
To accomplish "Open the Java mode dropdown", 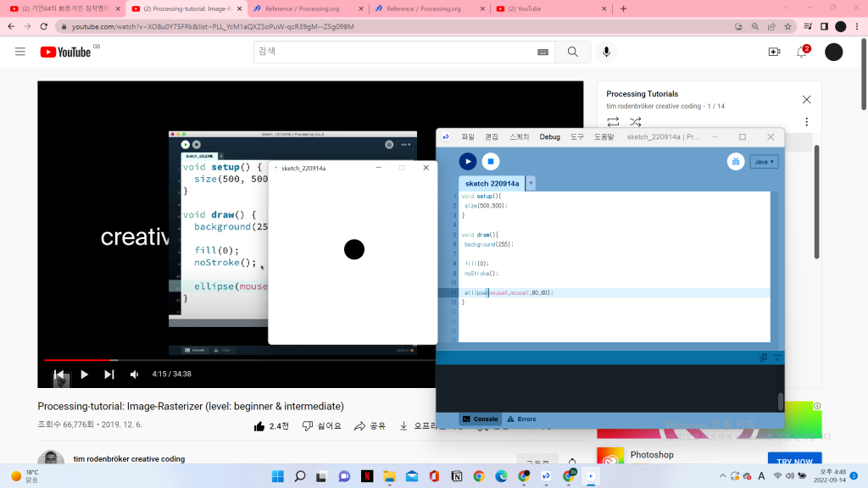I will [x=764, y=162].
